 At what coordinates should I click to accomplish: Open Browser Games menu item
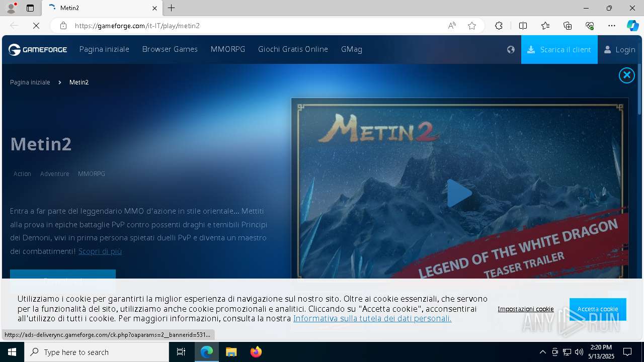tap(170, 49)
